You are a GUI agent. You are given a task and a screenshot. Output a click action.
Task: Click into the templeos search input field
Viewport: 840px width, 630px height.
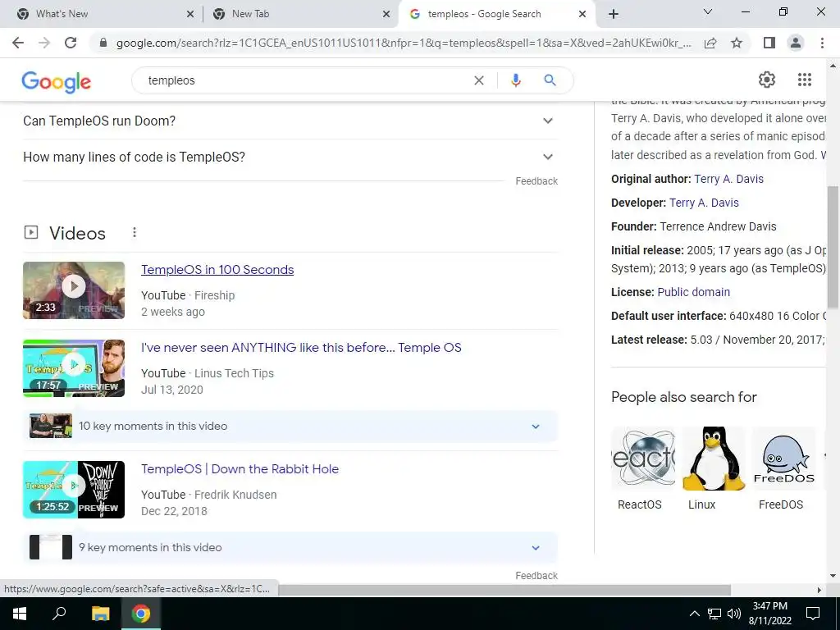coord(305,80)
